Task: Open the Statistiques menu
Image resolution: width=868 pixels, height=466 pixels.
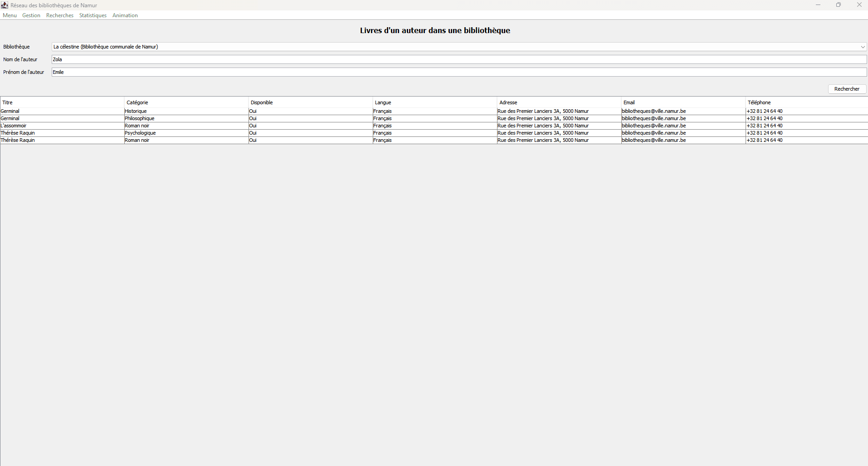Action: [93, 15]
